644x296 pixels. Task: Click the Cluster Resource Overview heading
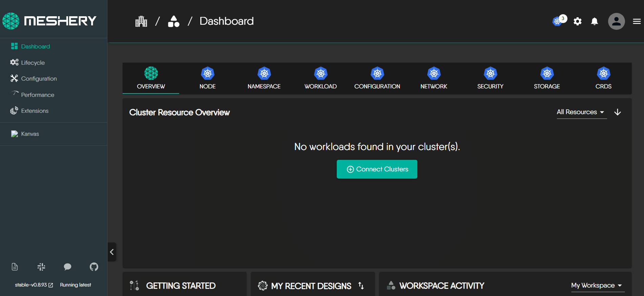coord(180,112)
